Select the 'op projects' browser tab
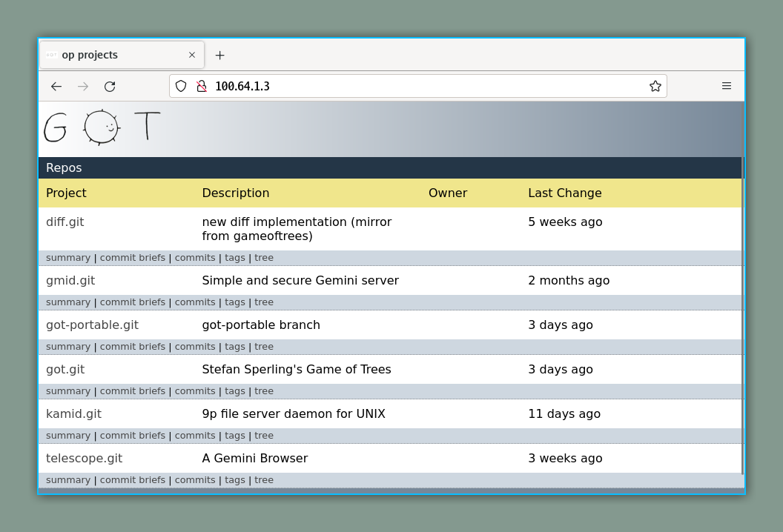 point(111,56)
